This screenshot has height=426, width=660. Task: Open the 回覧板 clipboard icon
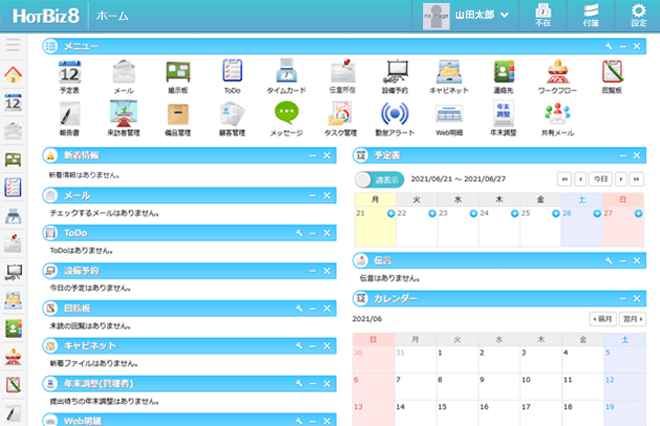[x=612, y=72]
